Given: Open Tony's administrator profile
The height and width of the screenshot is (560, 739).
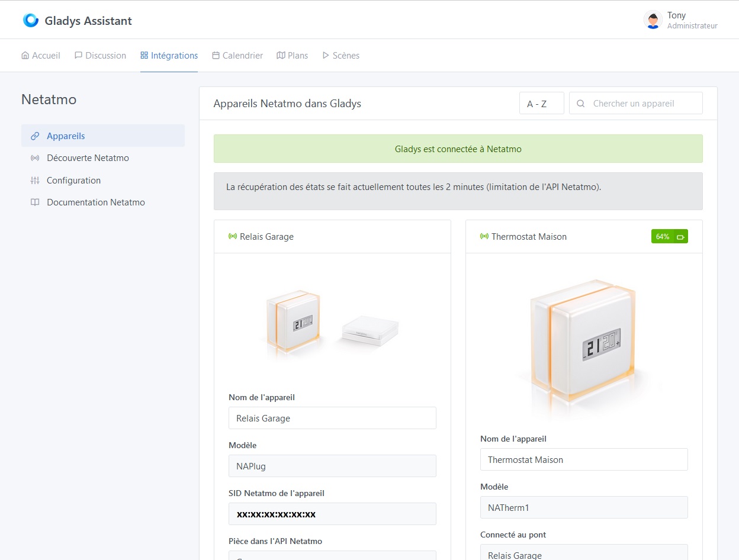Looking at the screenshot, I should [676, 19].
